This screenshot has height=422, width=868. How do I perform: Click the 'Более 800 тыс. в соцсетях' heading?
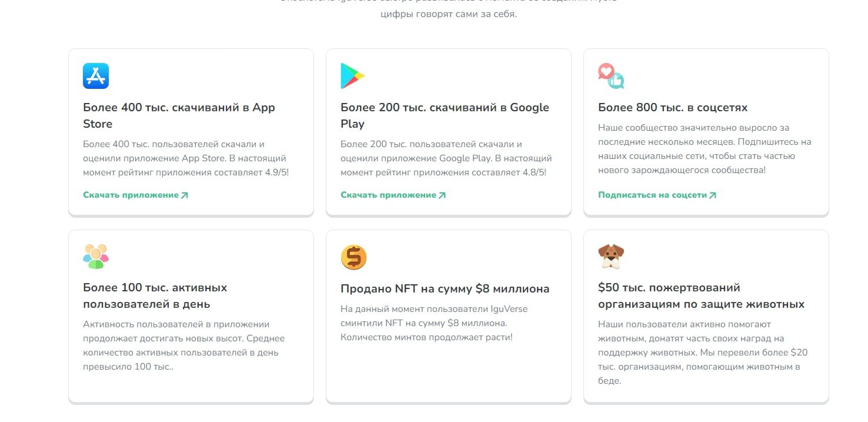(673, 108)
